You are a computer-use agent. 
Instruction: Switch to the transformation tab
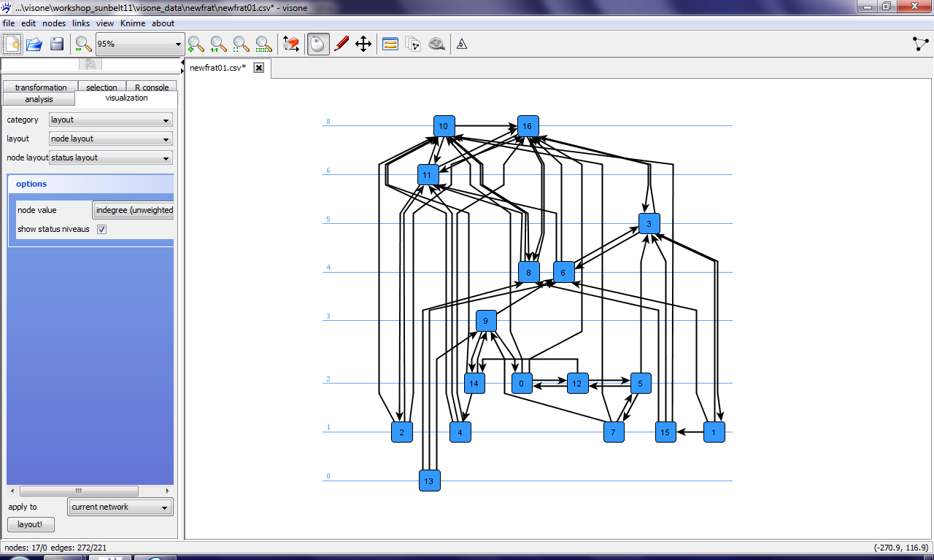click(x=41, y=87)
